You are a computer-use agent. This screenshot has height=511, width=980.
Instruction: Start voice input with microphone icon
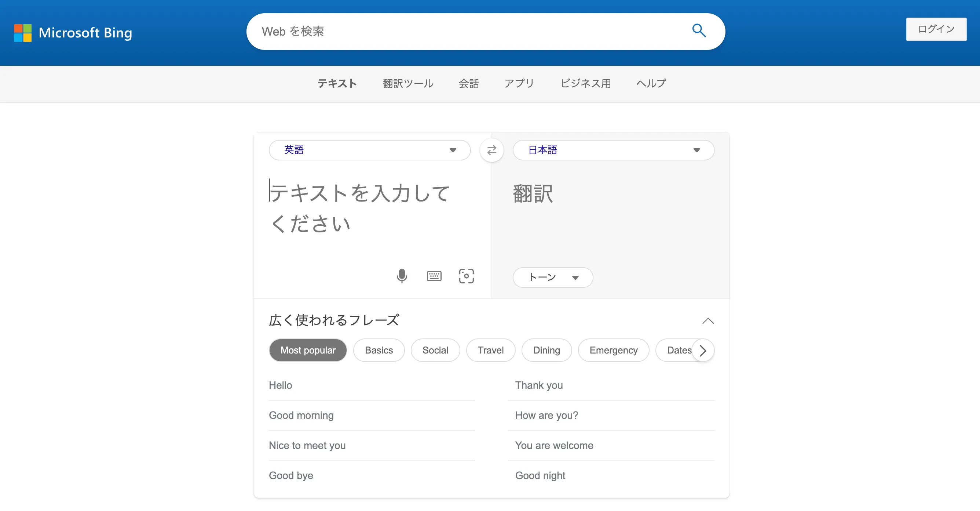[x=402, y=276]
